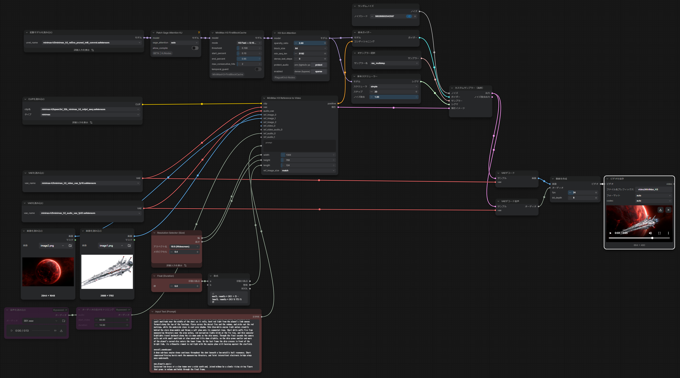
Task: Collapse the Resolution Selector node
Action: click(154, 233)
